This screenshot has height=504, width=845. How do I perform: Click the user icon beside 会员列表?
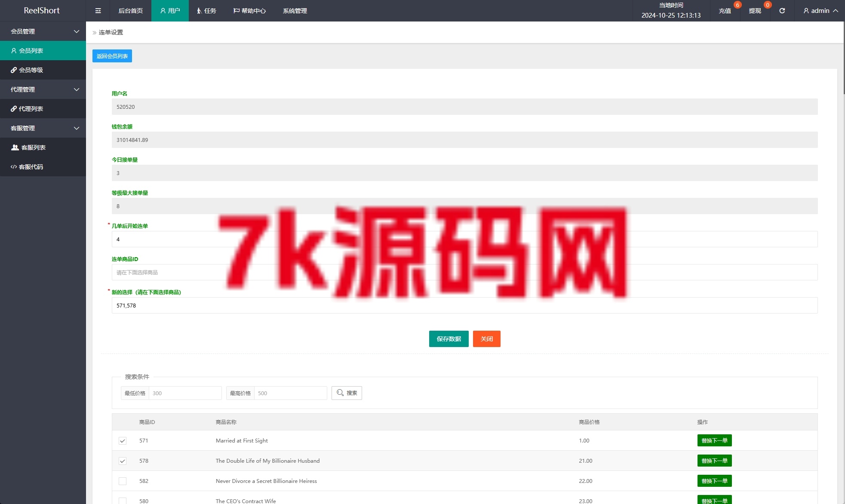coord(14,51)
